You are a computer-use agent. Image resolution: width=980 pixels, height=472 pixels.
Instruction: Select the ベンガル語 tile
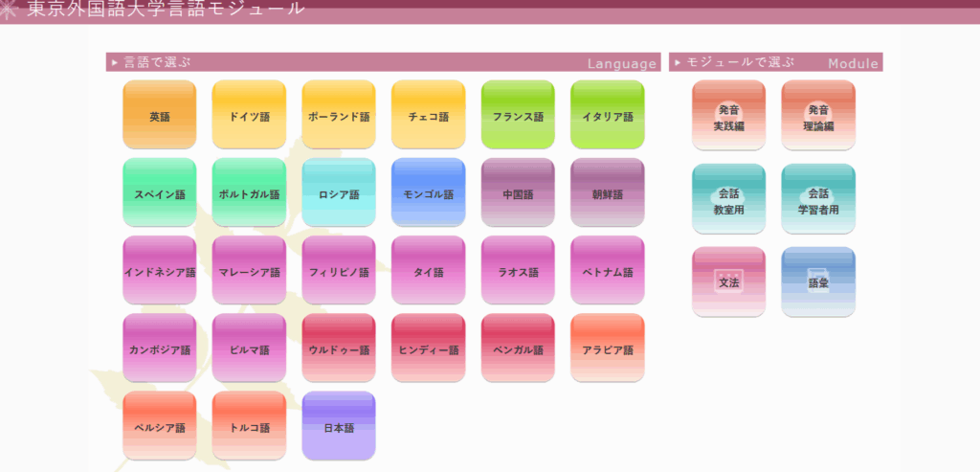click(x=518, y=348)
